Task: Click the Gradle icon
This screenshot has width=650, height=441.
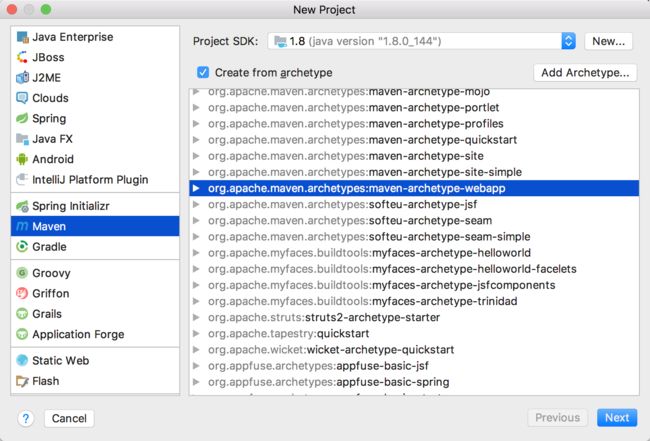Action: (x=22, y=247)
